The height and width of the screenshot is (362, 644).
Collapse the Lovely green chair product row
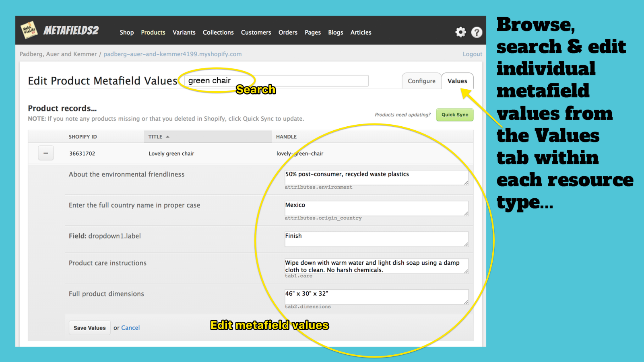[x=45, y=153]
